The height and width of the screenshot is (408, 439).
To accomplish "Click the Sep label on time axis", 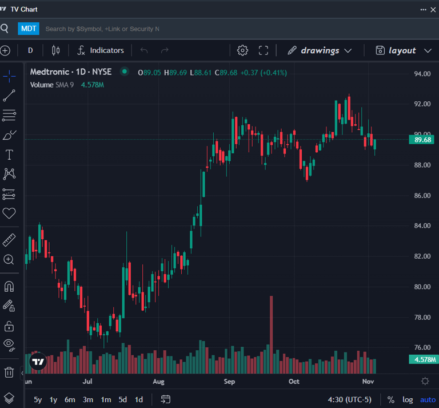I will (x=229, y=381).
